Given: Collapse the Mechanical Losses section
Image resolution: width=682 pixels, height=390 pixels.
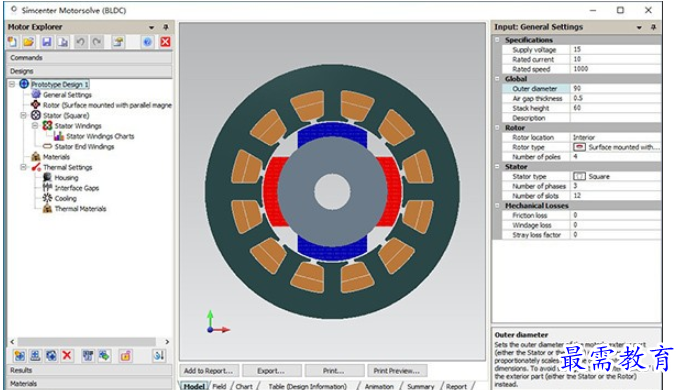Looking at the screenshot, I should (498, 205).
